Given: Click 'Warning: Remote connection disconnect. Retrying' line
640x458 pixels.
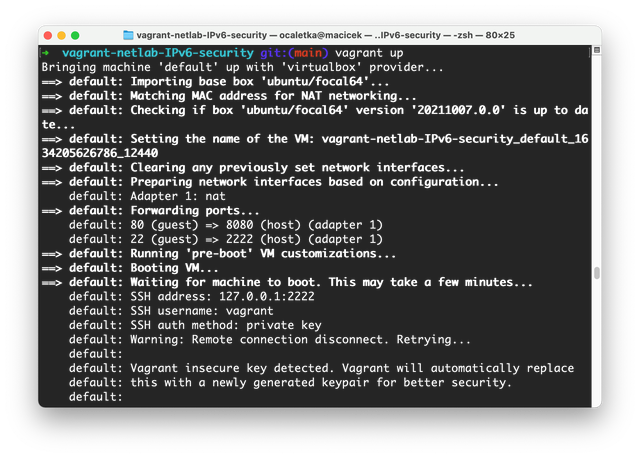Looking at the screenshot, I should tap(270, 340).
